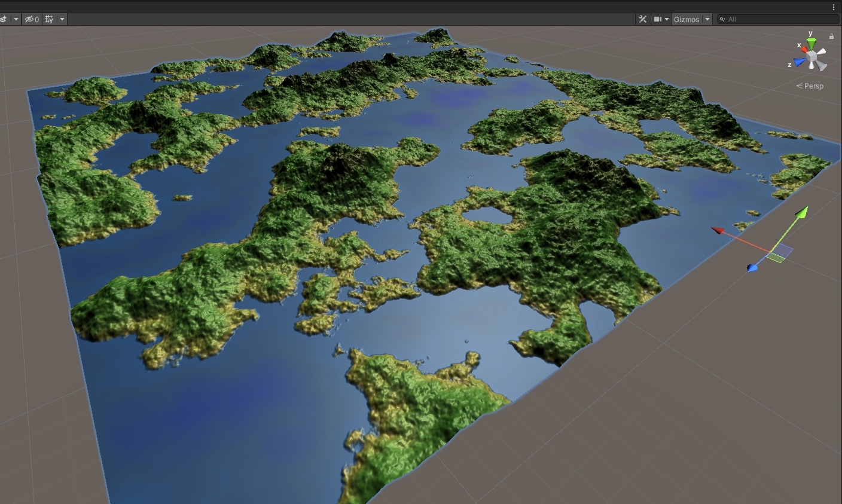
Task: Toggle the Y-axis grid visibility icon
Action: click(x=49, y=19)
